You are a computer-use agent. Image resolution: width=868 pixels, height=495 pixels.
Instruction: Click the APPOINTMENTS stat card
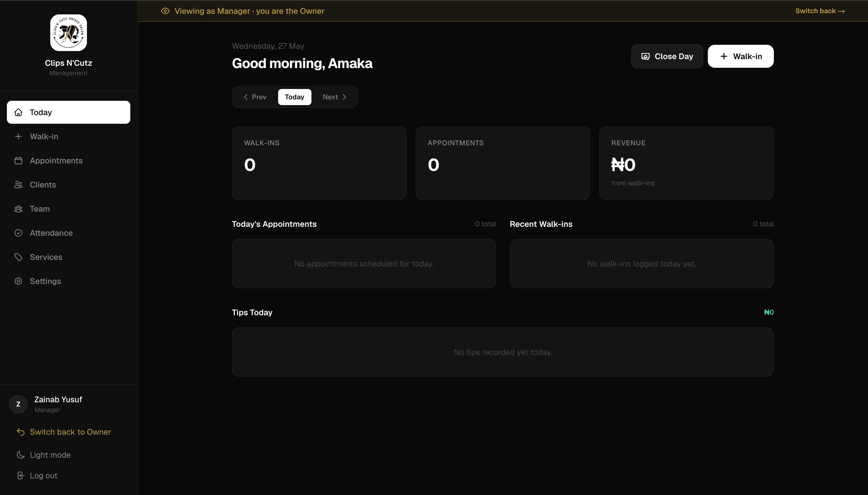[x=503, y=163]
